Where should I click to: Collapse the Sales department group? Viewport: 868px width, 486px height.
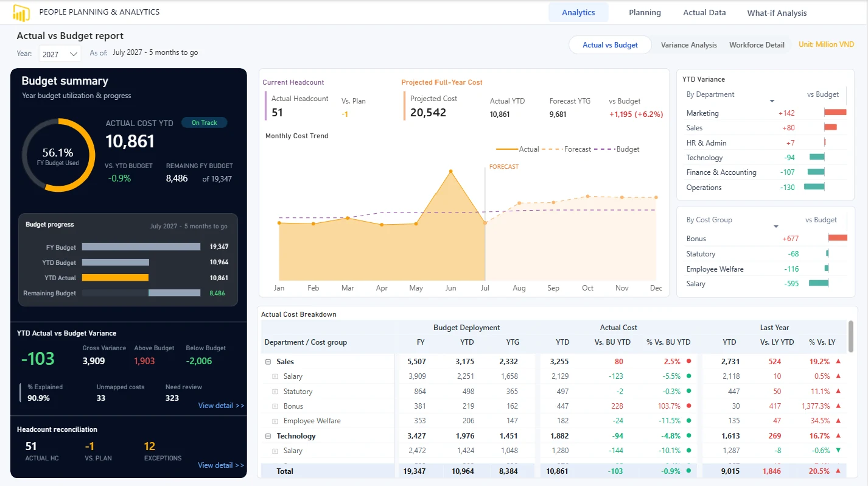[268, 362]
